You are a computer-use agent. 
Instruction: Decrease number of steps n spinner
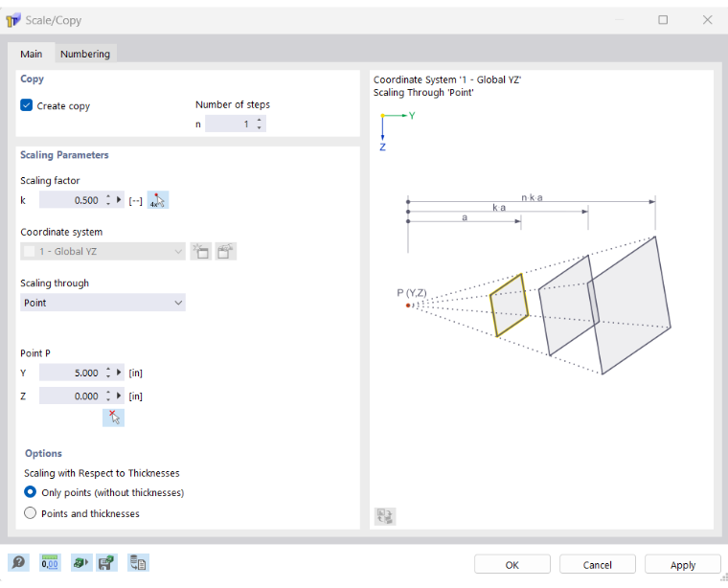tap(259, 127)
